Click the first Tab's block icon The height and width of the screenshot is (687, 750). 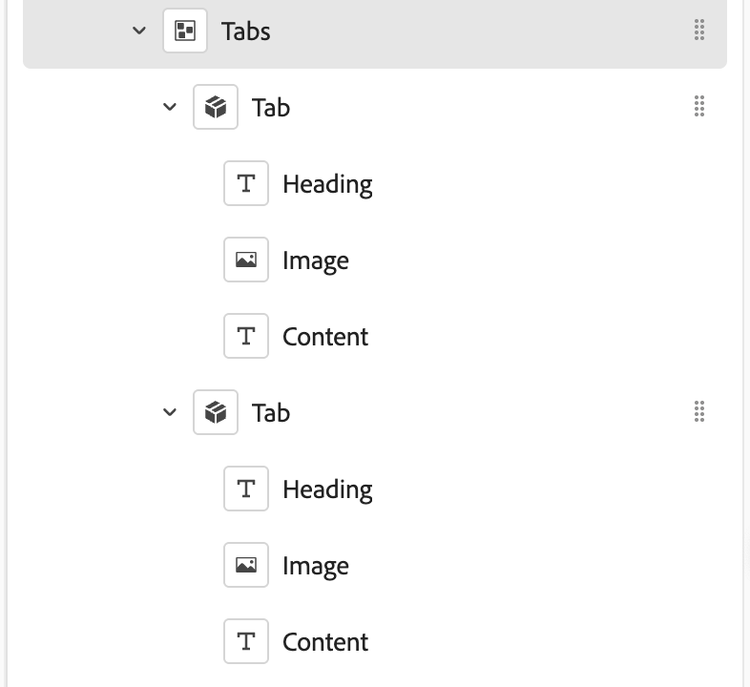click(215, 107)
